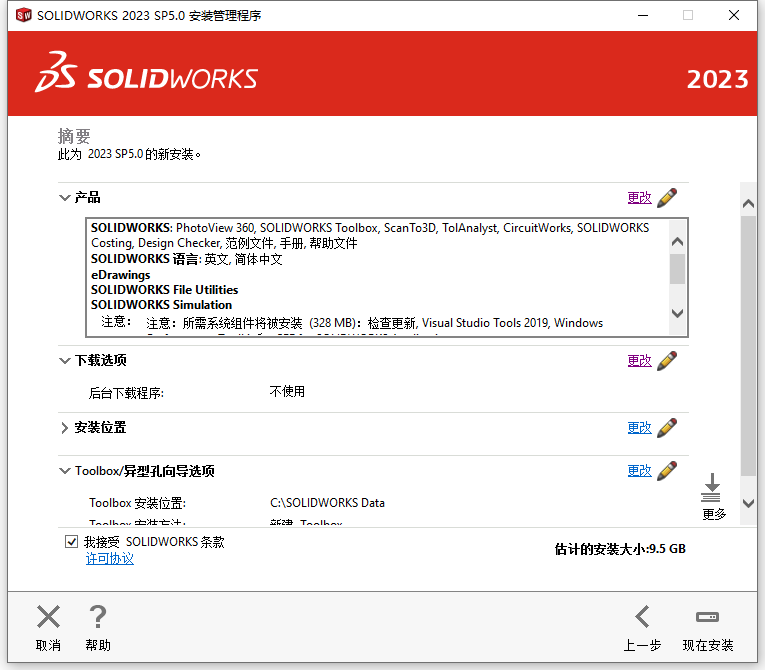This screenshot has width=765, height=670.
Task: Click the 更多 download arrow icon
Action: (711, 487)
